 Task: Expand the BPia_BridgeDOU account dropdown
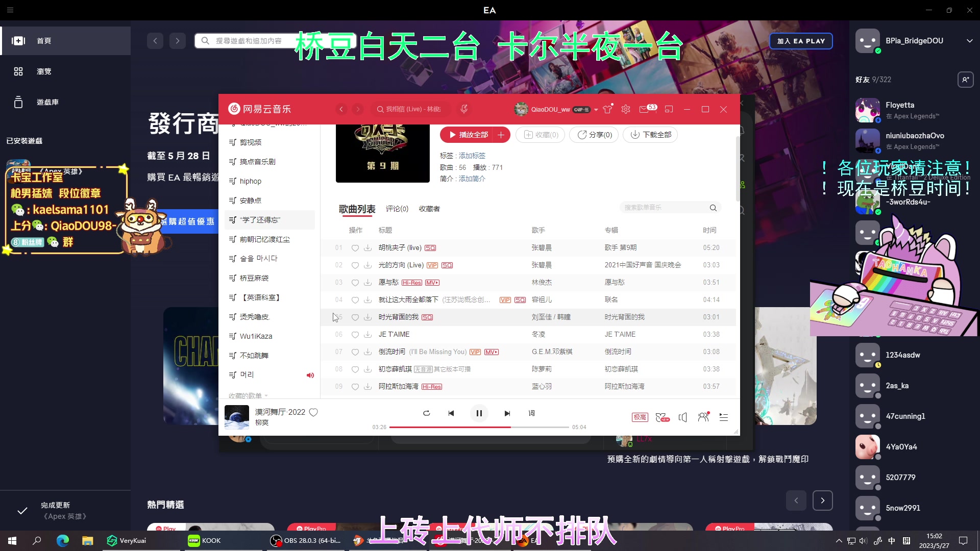tap(969, 41)
